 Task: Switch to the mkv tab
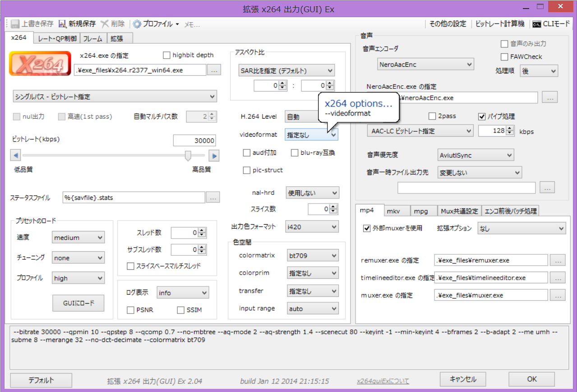[x=397, y=211]
